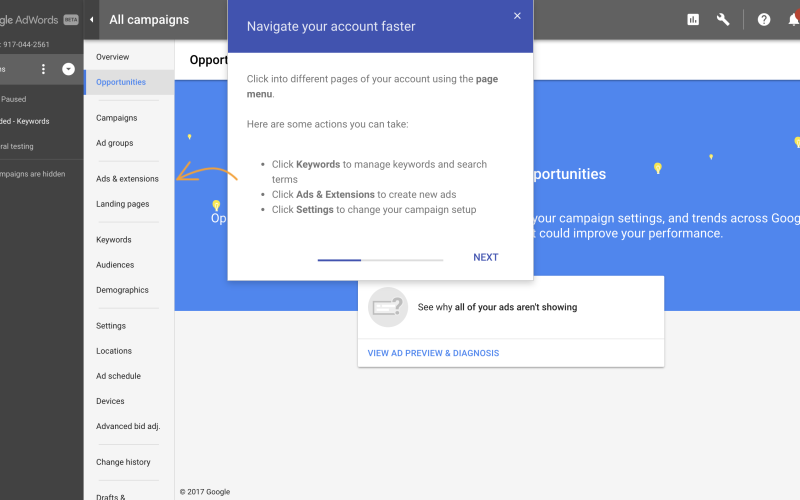
Task: Click NEXT in the tour dialog
Action: click(x=485, y=257)
